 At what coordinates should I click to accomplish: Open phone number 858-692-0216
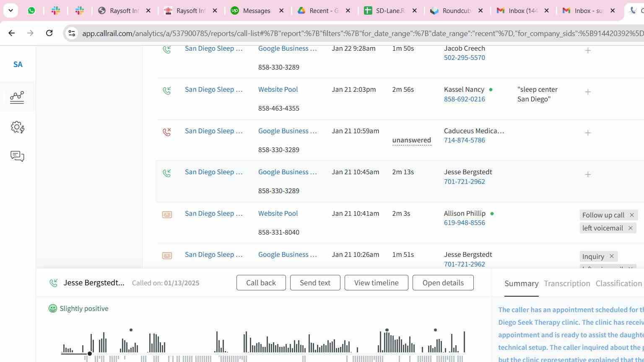coord(465,99)
